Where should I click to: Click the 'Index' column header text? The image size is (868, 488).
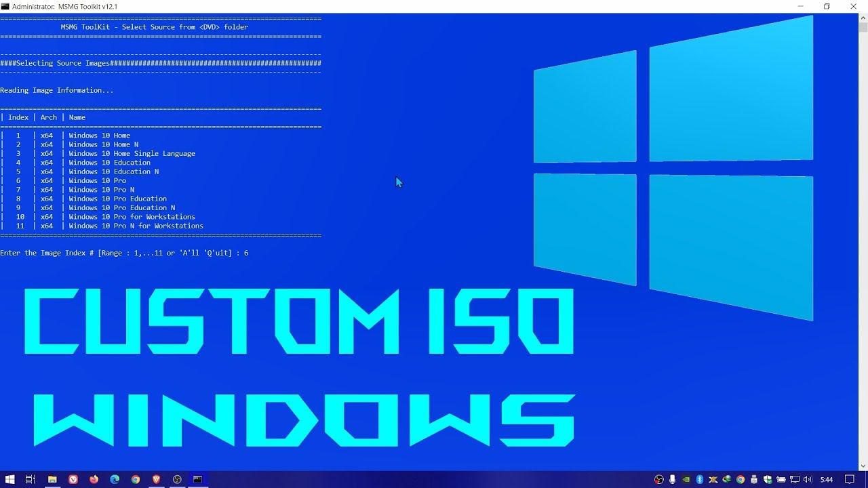coord(18,117)
